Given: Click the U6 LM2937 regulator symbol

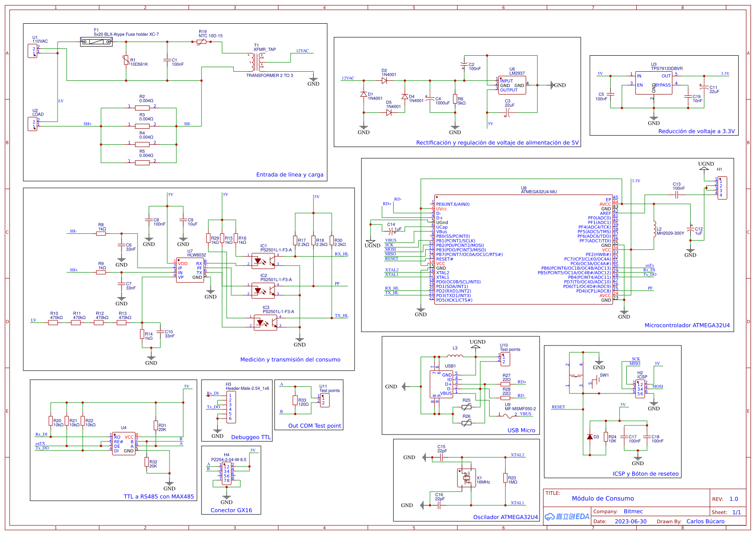Looking at the screenshot, I should (512, 85).
